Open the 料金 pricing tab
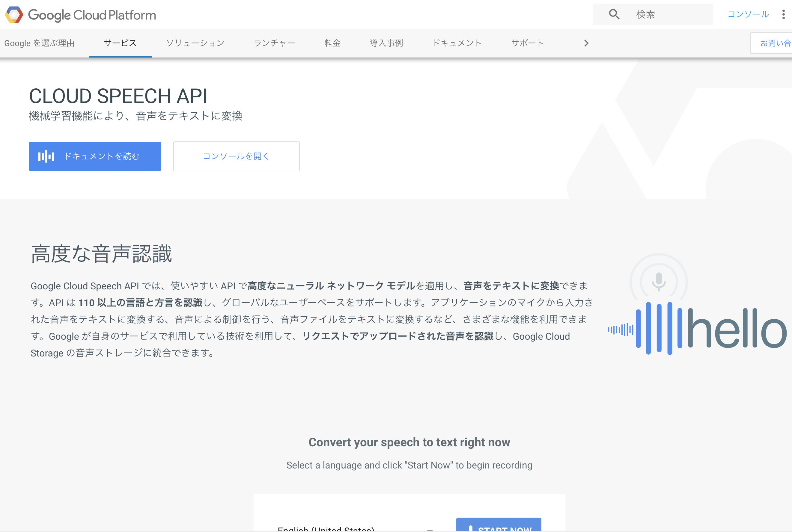Viewport: 792px width, 532px height. 332,43
